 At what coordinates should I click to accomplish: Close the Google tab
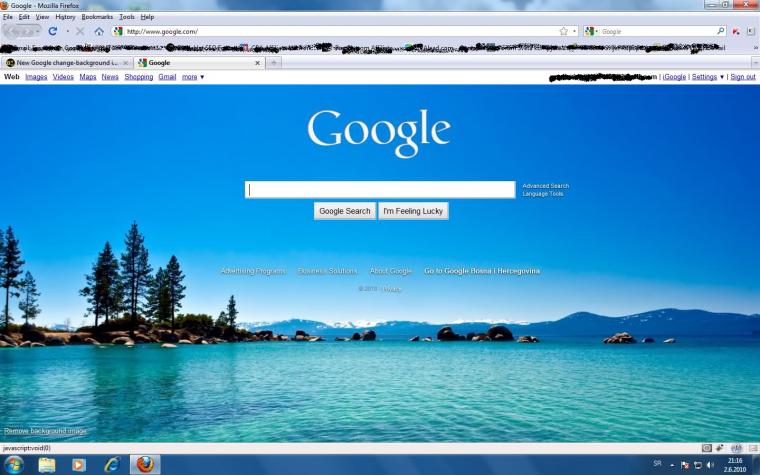(257, 63)
